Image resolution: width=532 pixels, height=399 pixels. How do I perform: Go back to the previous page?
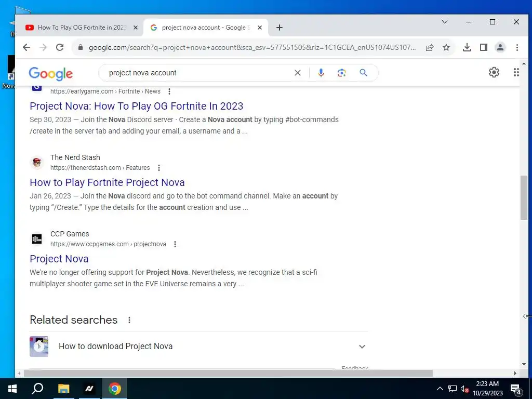pos(26,47)
